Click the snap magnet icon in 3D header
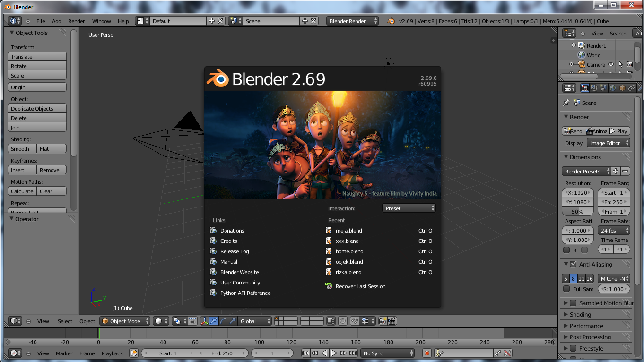Screen dimensions: 644x362 (355, 321)
